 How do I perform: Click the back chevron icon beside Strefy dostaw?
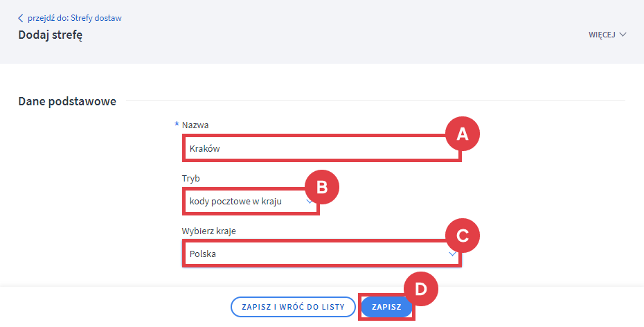point(21,18)
